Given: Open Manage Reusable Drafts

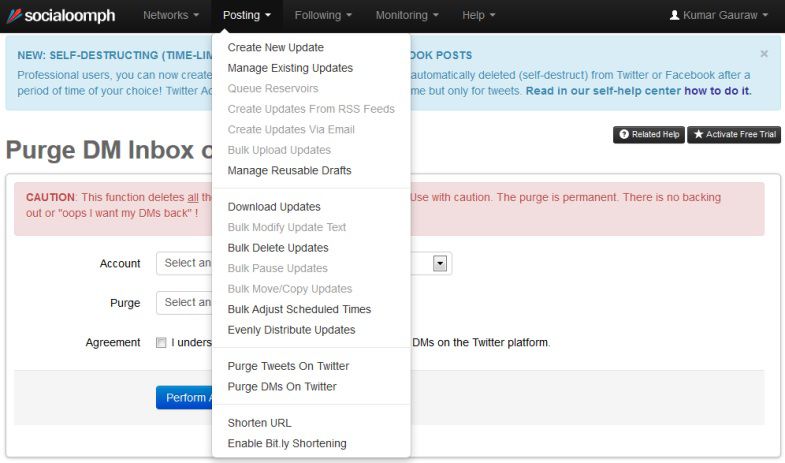Looking at the screenshot, I should pyautogui.click(x=289, y=171).
